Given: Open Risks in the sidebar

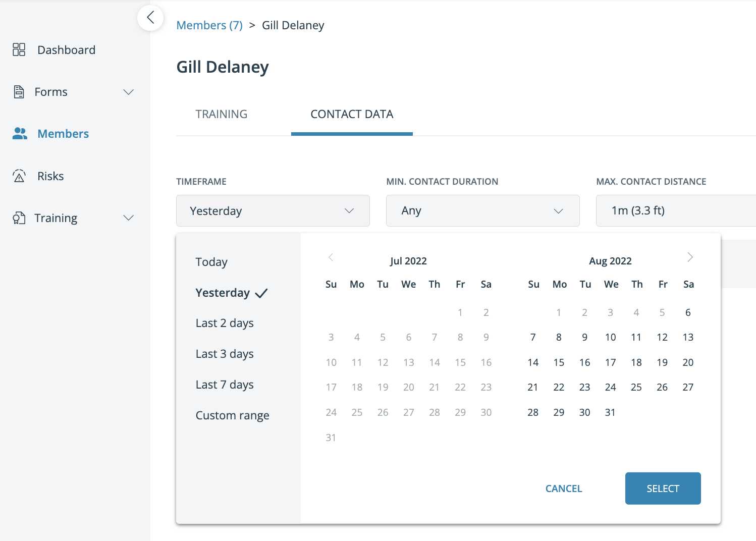Looking at the screenshot, I should [50, 176].
